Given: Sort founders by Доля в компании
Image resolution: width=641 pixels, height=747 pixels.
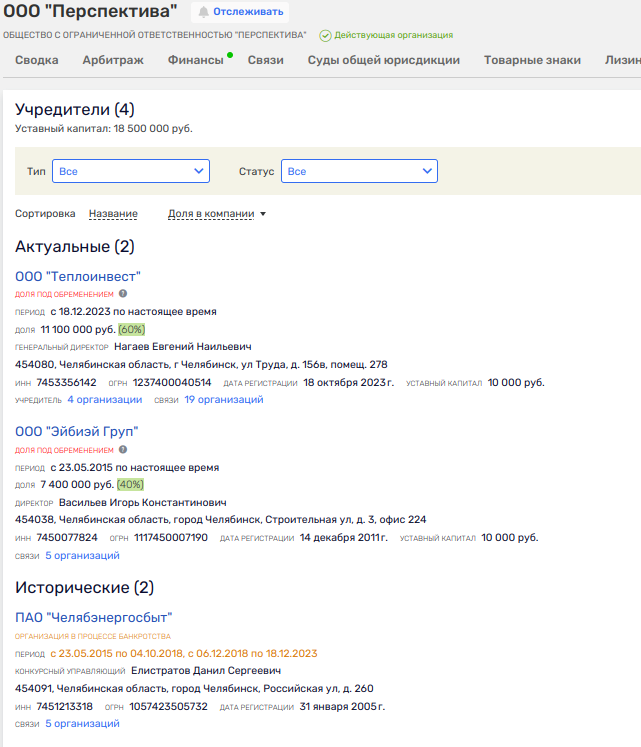Looking at the screenshot, I should pos(211,214).
